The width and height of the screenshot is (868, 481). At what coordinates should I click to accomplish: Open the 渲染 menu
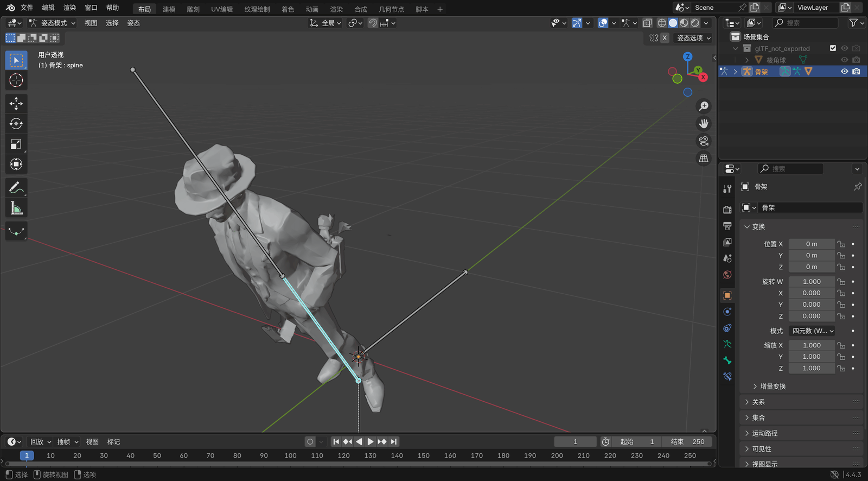coord(69,8)
